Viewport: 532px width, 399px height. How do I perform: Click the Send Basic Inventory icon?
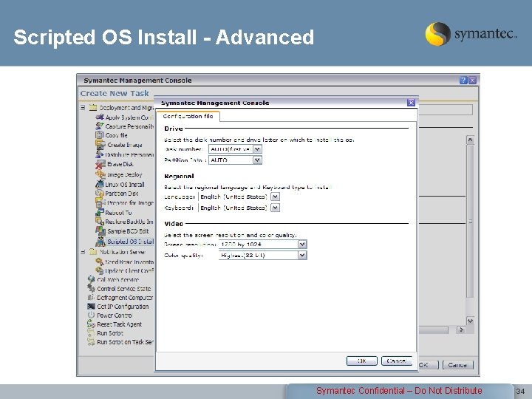point(100,262)
